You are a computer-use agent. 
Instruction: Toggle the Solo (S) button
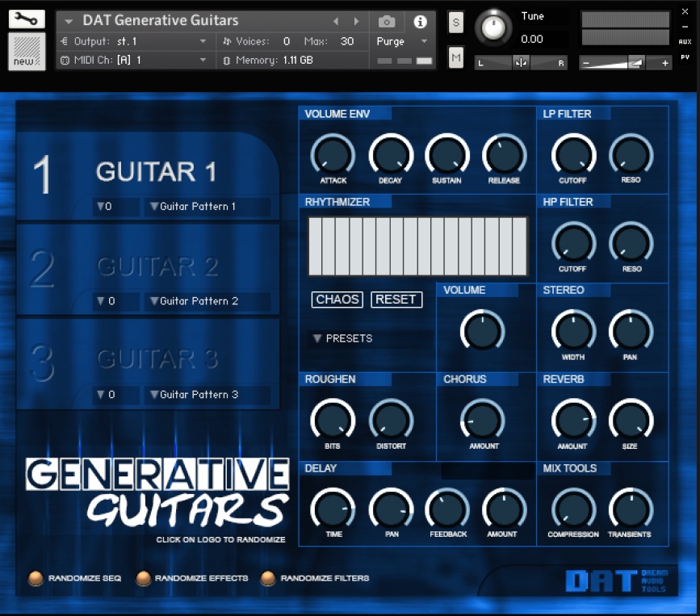point(456,23)
